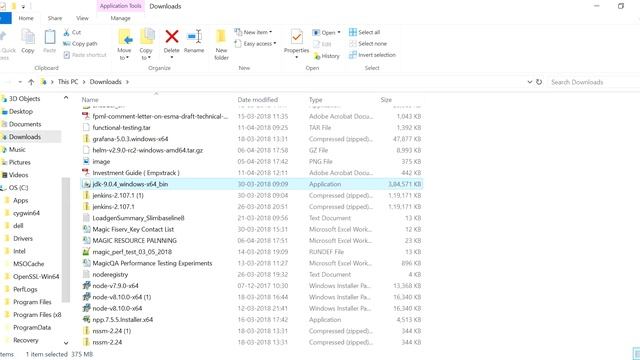Select OpenSSL-Win64 folder in tree
Screen dimensions: 640x360
[x=36, y=276]
